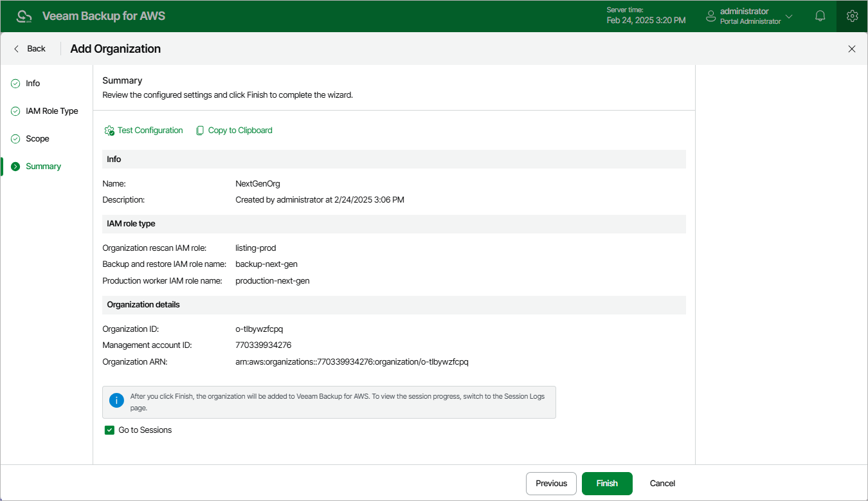Uncheck the Go to Sessions checkbox
The height and width of the screenshot is (501, 868).
[109, 430]
